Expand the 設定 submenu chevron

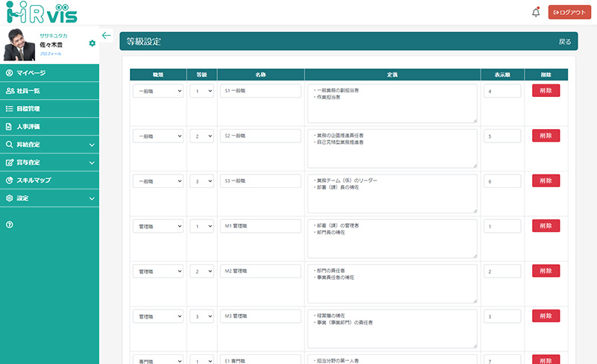click(x=92, y=198)
